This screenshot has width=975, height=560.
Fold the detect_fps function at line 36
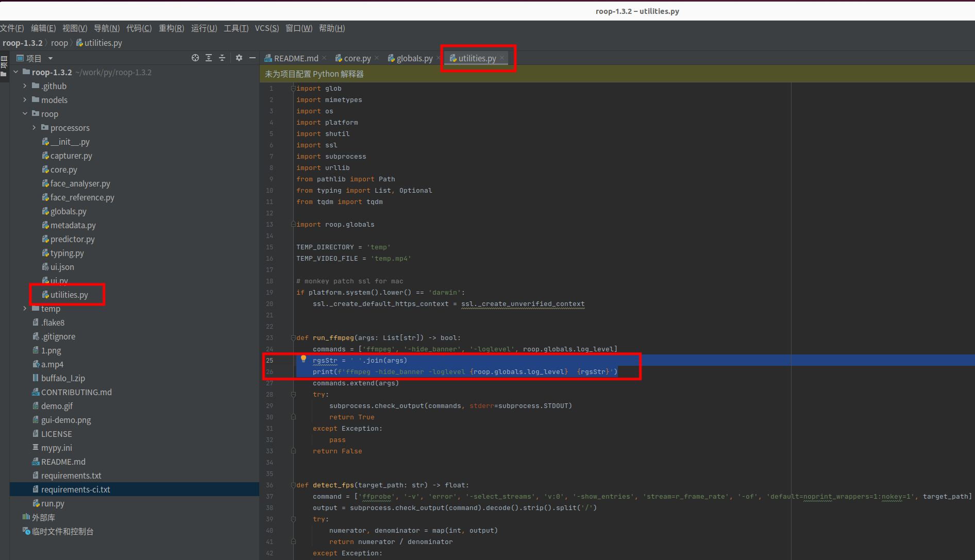click(x=293, y=485)
